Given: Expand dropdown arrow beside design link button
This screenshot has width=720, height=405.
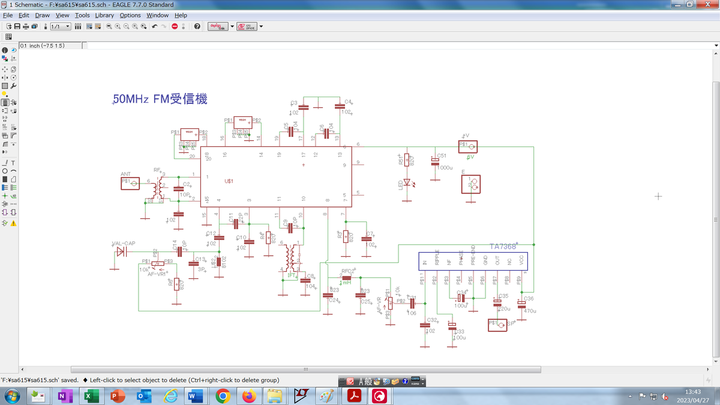Looking at the screenshot, I should (x=233, y=26).
